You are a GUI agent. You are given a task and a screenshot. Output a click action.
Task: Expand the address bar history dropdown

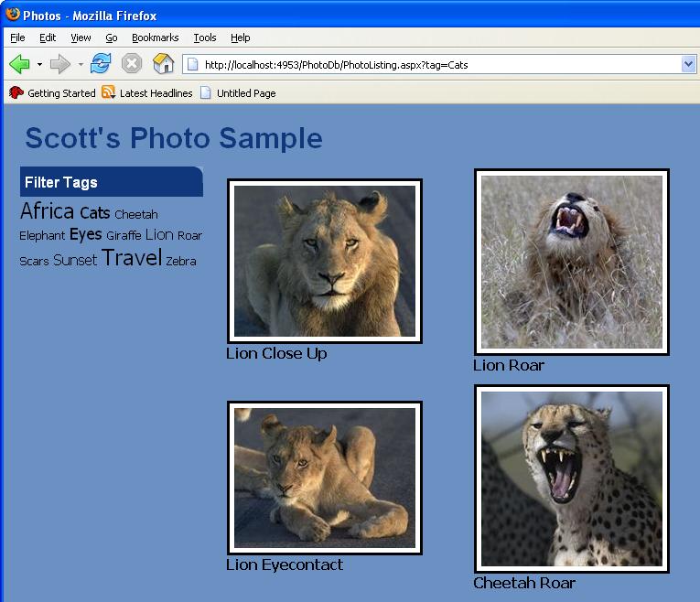[x=688, y=65]
